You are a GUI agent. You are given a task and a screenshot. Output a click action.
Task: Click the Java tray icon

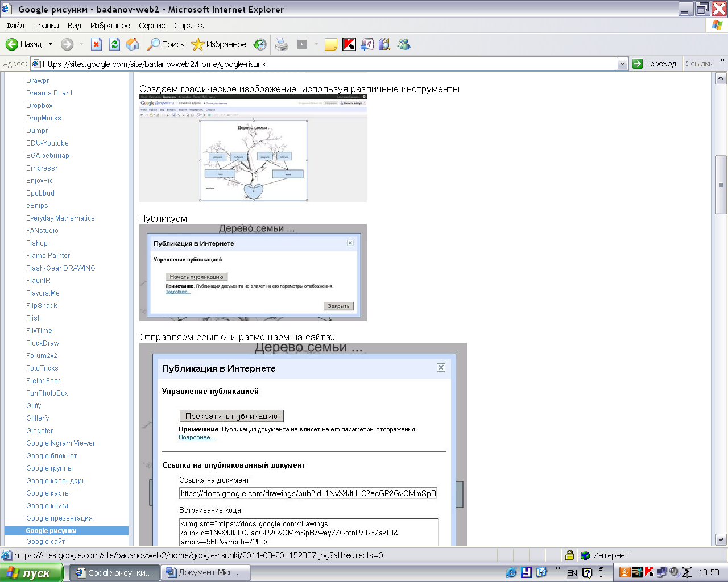[624, 572]
